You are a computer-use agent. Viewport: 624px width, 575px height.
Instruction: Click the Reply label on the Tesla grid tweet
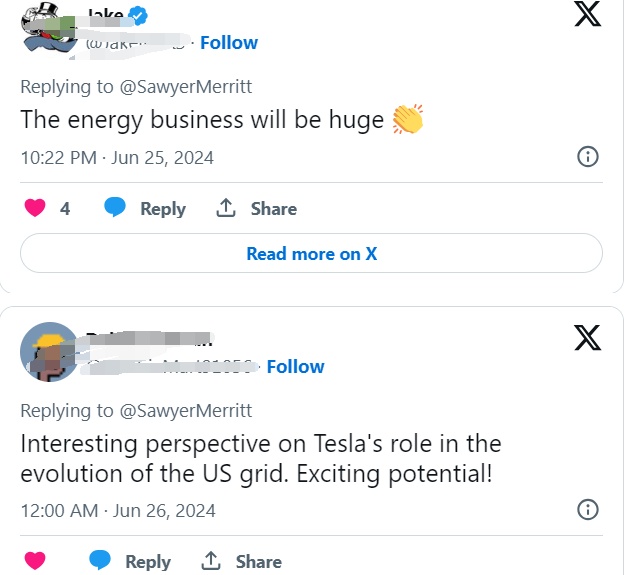[x=148, y=561]
